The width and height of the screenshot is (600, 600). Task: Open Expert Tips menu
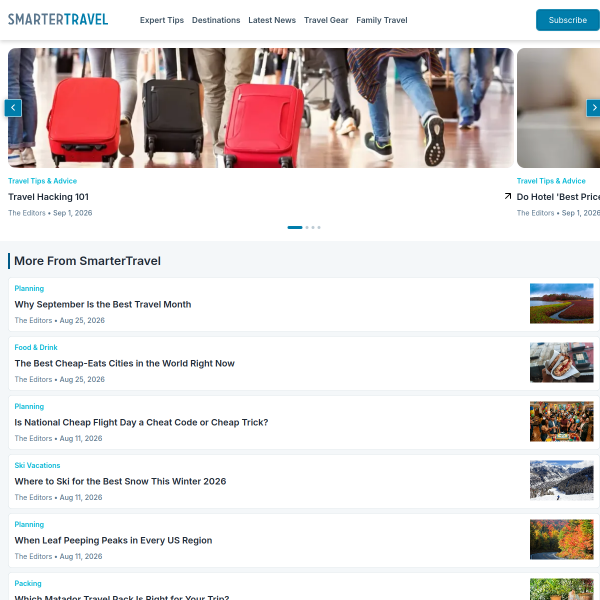162,20
